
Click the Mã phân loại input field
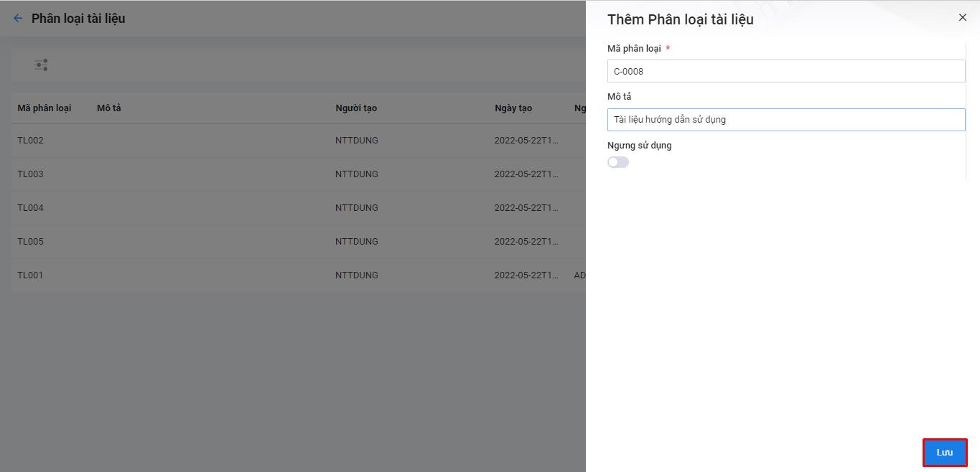coord(786,71)
